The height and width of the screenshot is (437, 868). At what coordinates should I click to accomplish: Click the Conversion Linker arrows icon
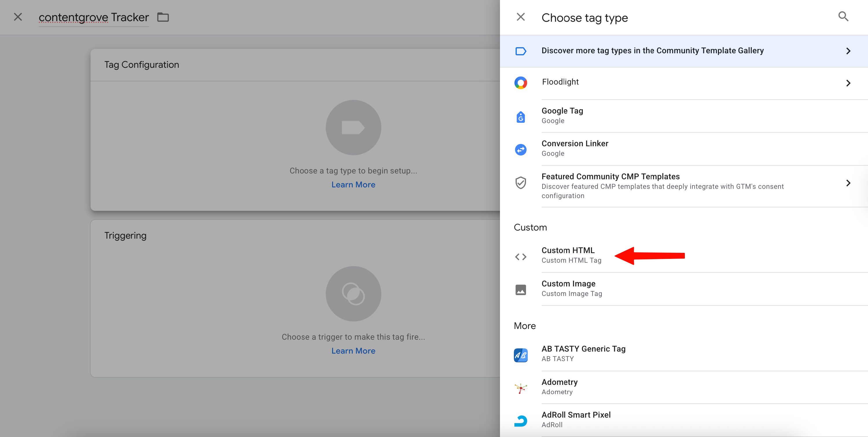click(x=521, y=149)
